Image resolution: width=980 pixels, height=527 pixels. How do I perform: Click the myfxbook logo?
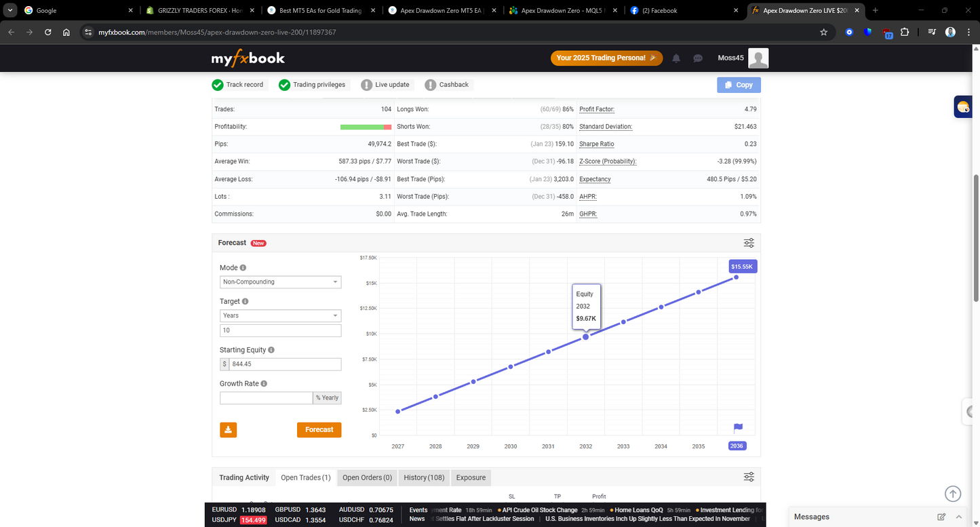[248, 58]
